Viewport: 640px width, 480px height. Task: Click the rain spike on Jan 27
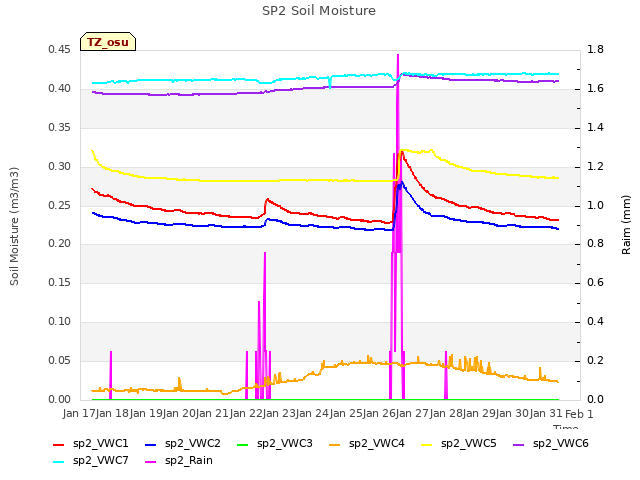(x=446, y=375)
